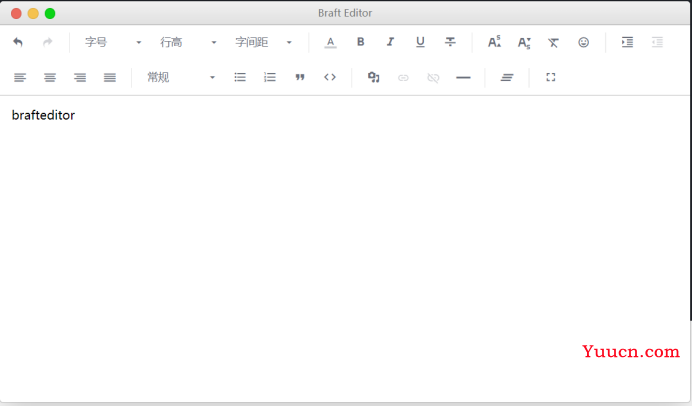Open the 行高 line height dropdown

[x=188, y=42]
